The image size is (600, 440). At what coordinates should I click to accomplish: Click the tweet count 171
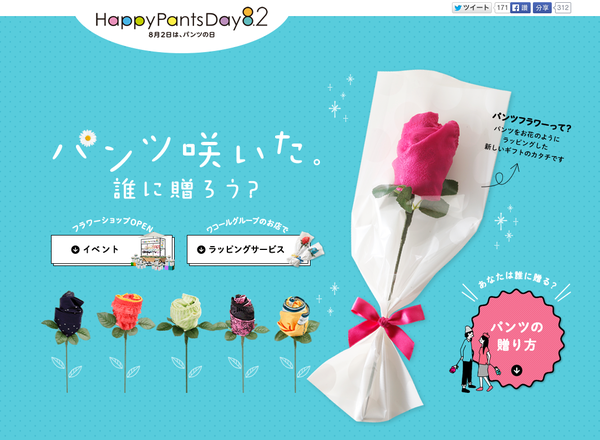[502, 8]
